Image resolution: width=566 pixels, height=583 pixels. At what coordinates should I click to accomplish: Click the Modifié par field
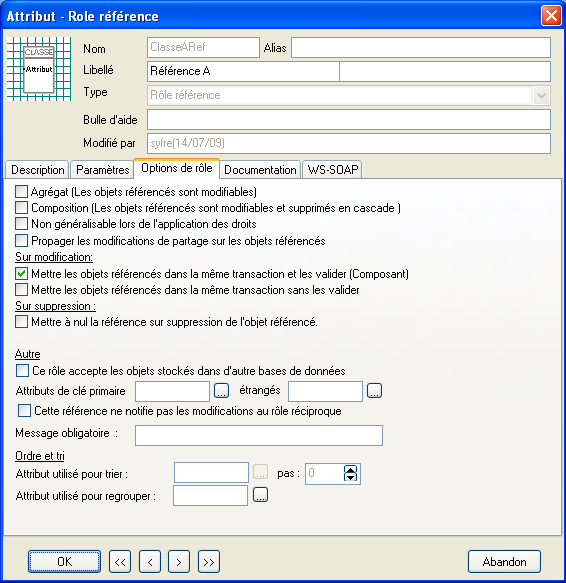point(349,143)
